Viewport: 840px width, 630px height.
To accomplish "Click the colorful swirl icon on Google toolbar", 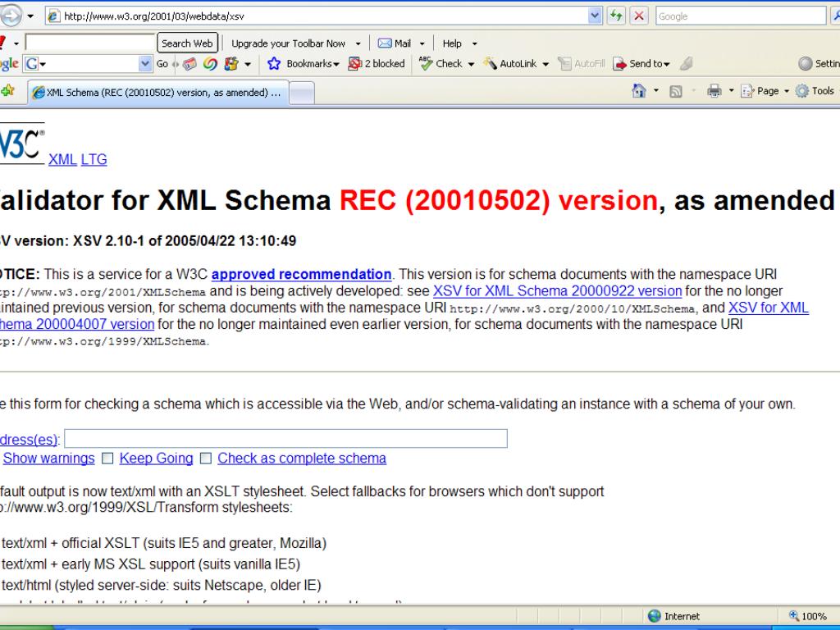I will [x=210, y=64].
